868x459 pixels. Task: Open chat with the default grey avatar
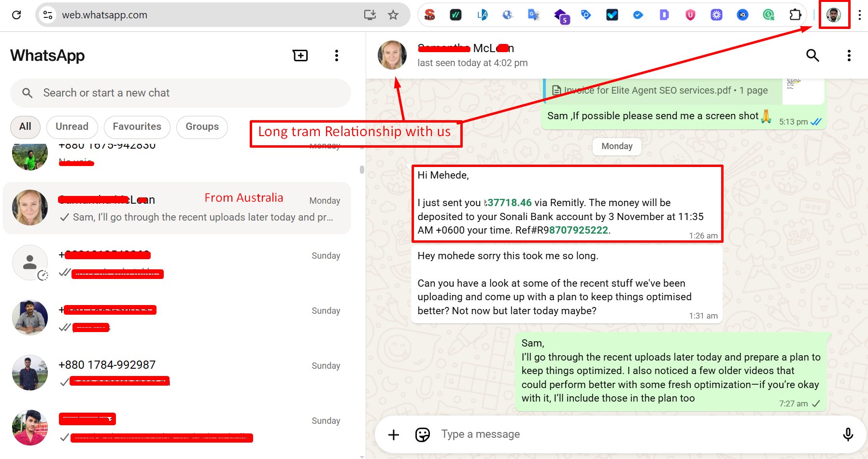177,263
